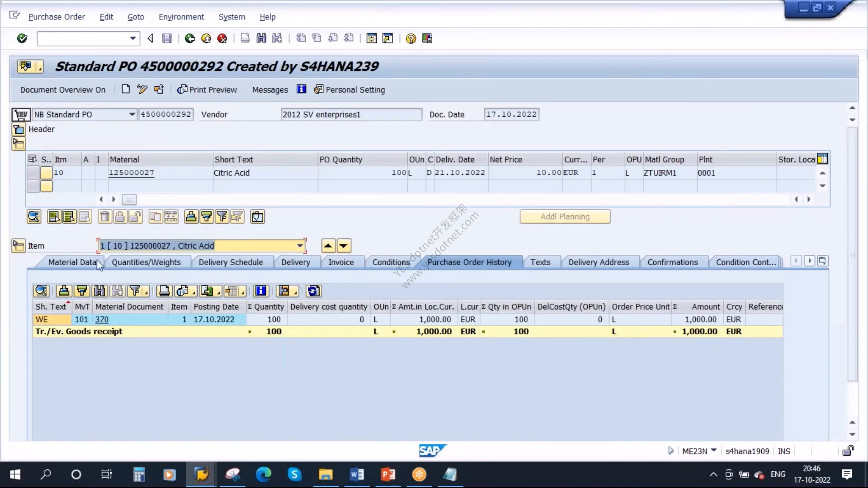The width and height of the screenshot is (868, 488).
Task: Click the Vendor field 2012 SV enterprises1
Action: click(x=351, y=115)
